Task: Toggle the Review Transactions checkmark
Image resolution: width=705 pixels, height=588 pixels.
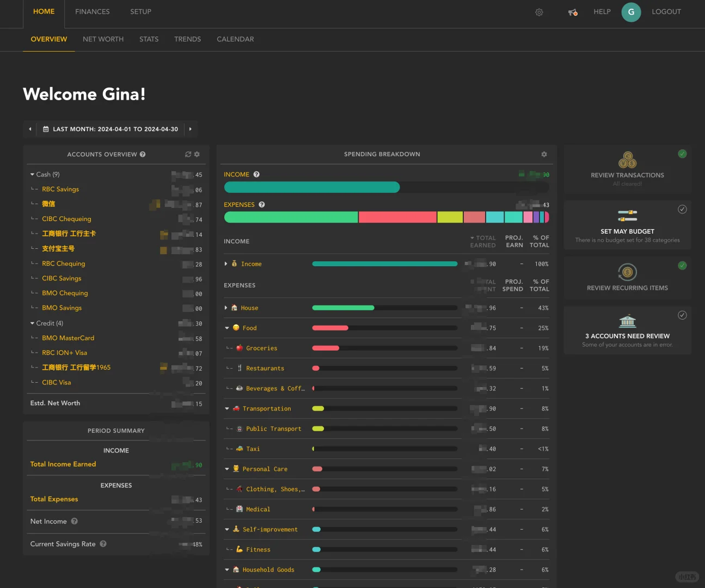Action: [x=682, y=154]
